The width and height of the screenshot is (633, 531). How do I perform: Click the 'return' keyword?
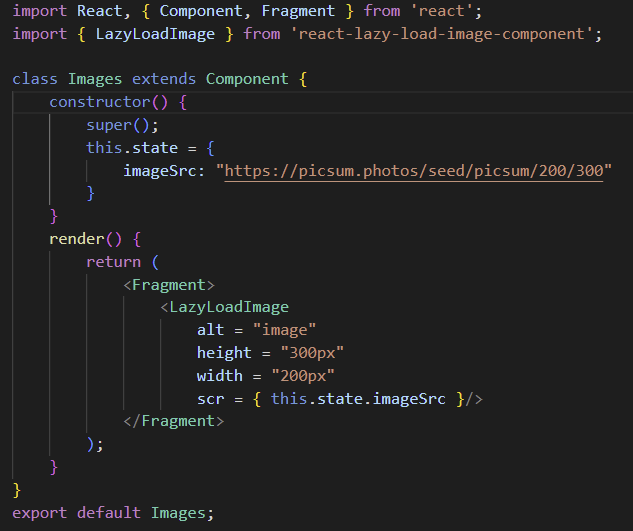113,262
